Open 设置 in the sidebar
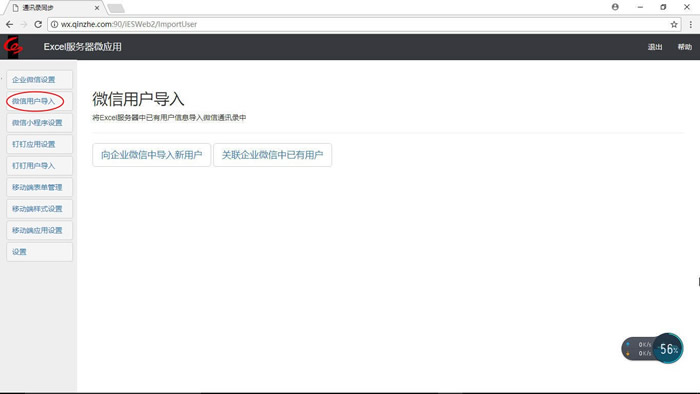 (x=40, y=252)
